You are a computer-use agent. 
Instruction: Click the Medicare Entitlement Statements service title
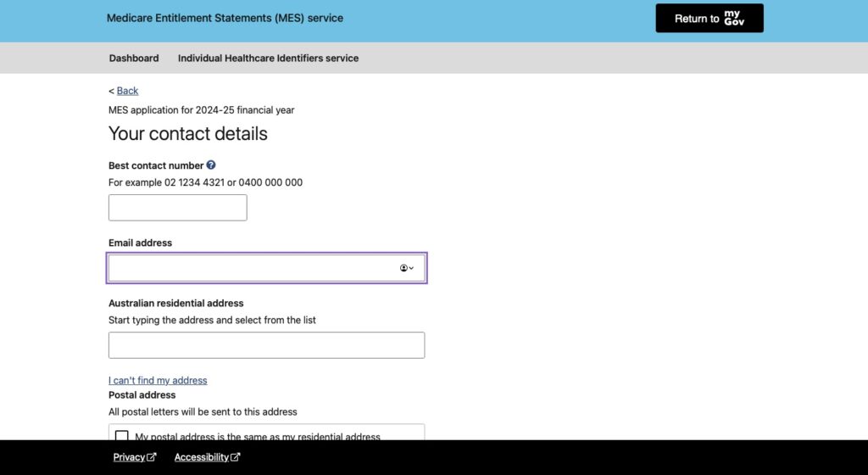pyautogui.click(x=225, y=19)
